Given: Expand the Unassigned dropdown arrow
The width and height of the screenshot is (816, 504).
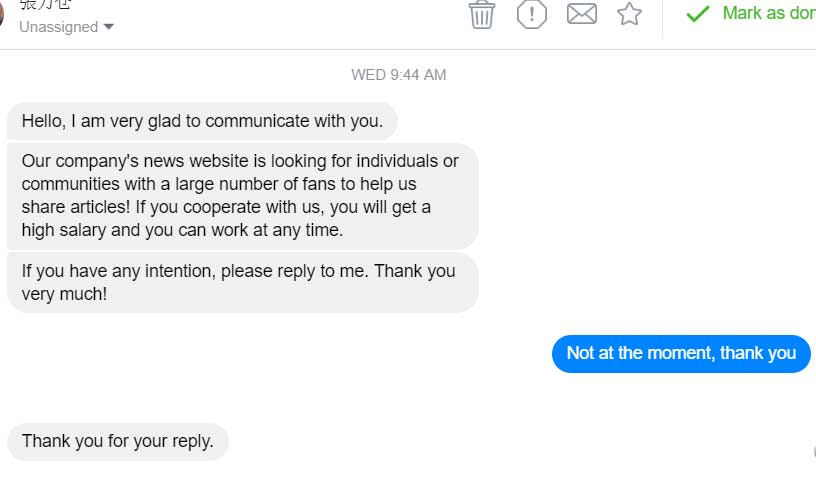Looking at the screenshot, I should 109,27.
